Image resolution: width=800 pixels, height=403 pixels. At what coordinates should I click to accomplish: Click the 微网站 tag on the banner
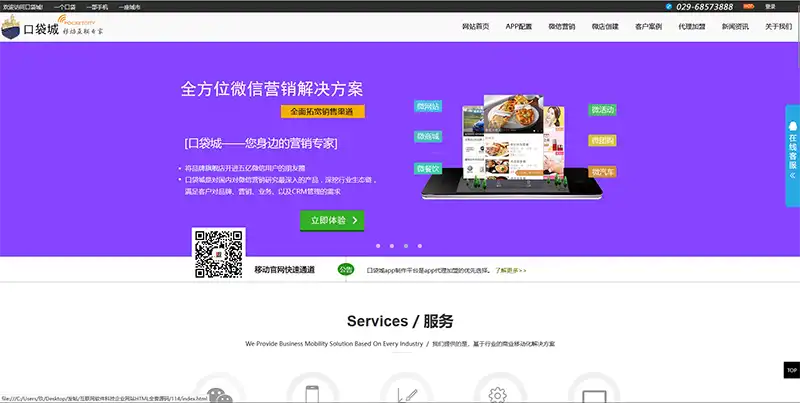coord(428,106)
